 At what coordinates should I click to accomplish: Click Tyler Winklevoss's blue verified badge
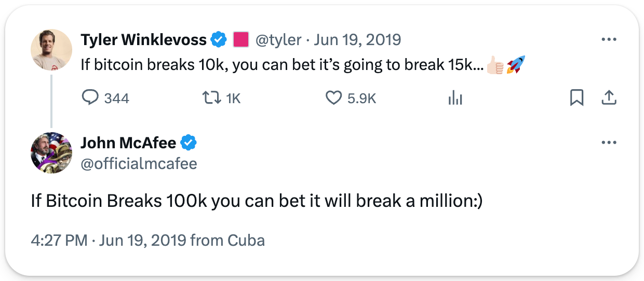tap(218, 39)
